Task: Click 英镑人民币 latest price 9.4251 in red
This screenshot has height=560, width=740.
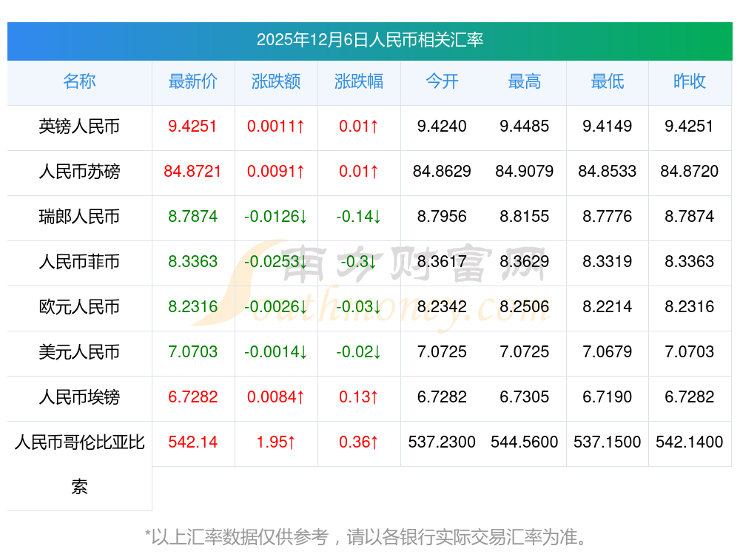Action: tap(192, 126)
